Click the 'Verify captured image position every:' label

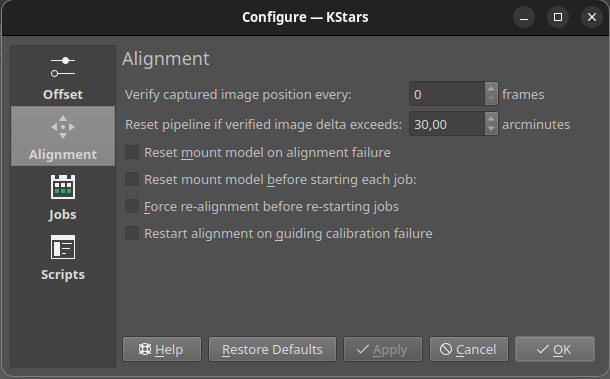click(x=238, y=95)
